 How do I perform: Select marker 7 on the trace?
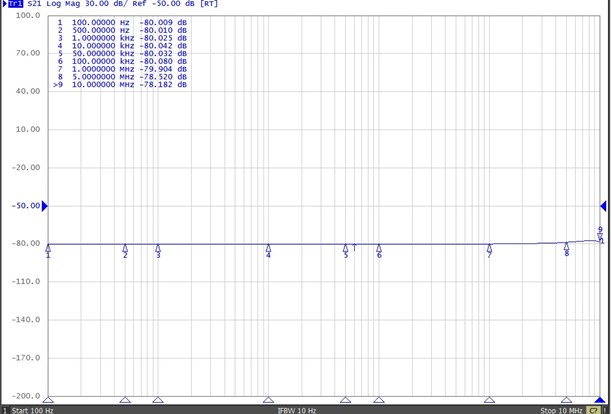click(x=489, y=248)
